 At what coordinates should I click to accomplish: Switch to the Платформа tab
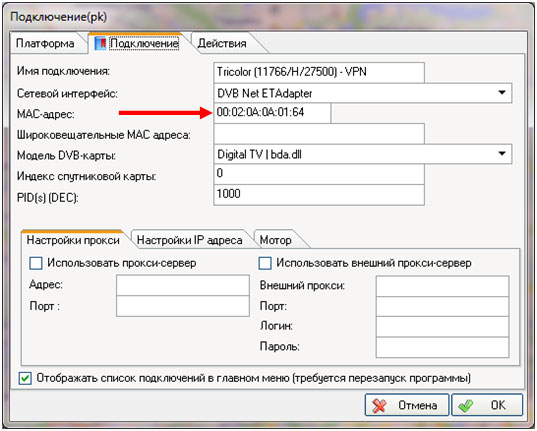[45, 44]
